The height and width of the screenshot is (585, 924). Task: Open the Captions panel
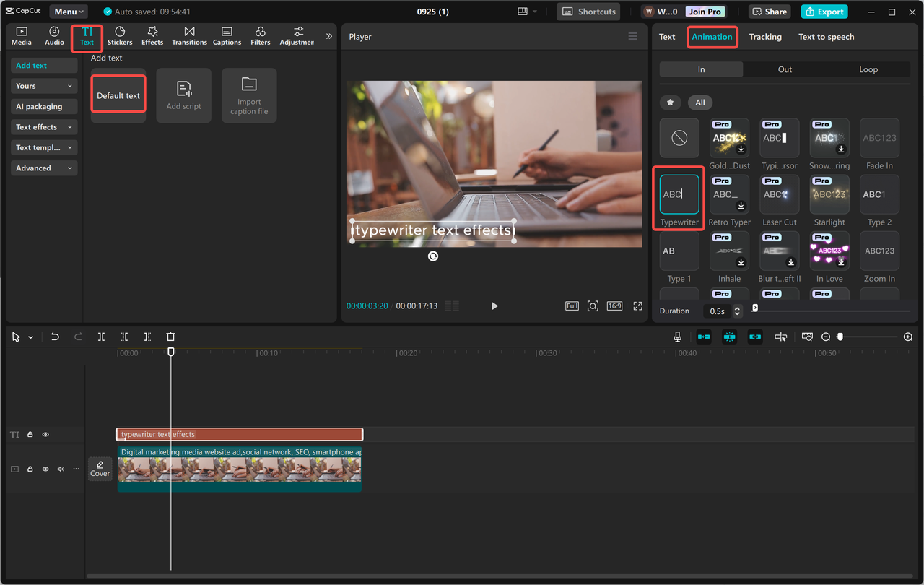pos(227,36)
